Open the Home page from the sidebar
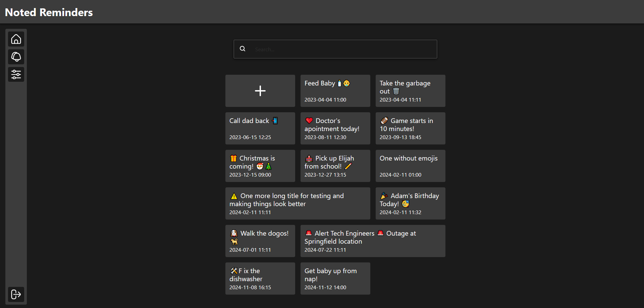Viewport: 644px width, 308px height. tap(16, 39)
